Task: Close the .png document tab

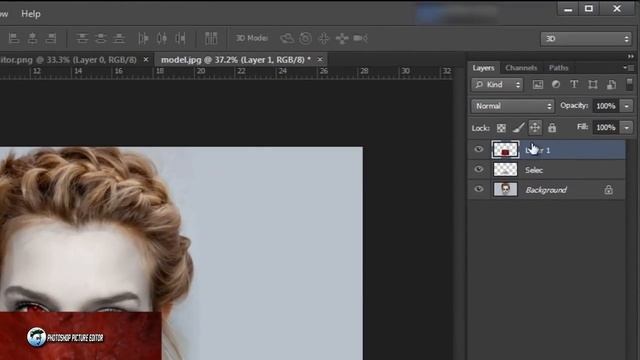Action: click(x=146, y=60)
